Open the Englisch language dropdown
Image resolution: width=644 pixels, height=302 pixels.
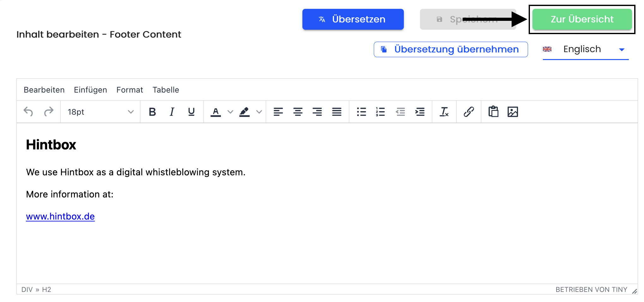click(586, 50)
